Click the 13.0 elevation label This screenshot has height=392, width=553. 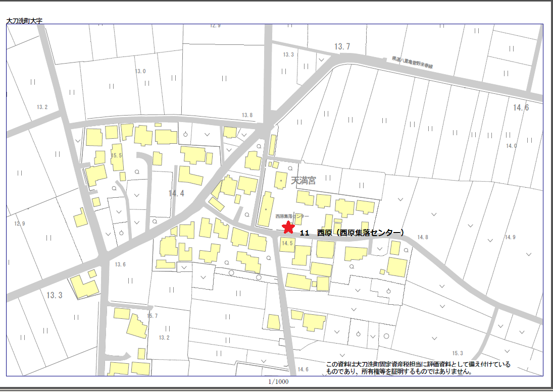click(140, 71)
